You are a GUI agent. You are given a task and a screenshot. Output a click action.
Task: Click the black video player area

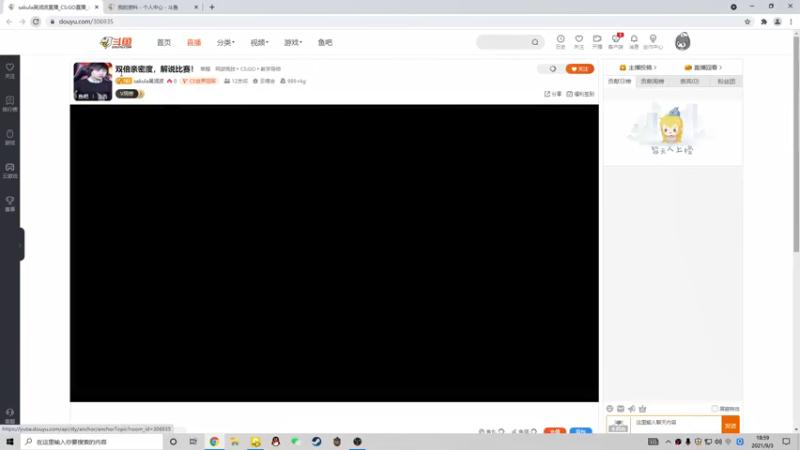click(x=334, y=253)
